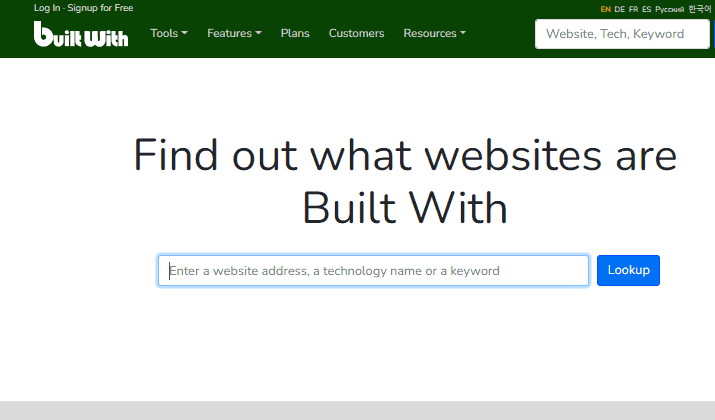715x420 pixels.
Task: Switch to the 한국어 language
Action: point(700,9)
